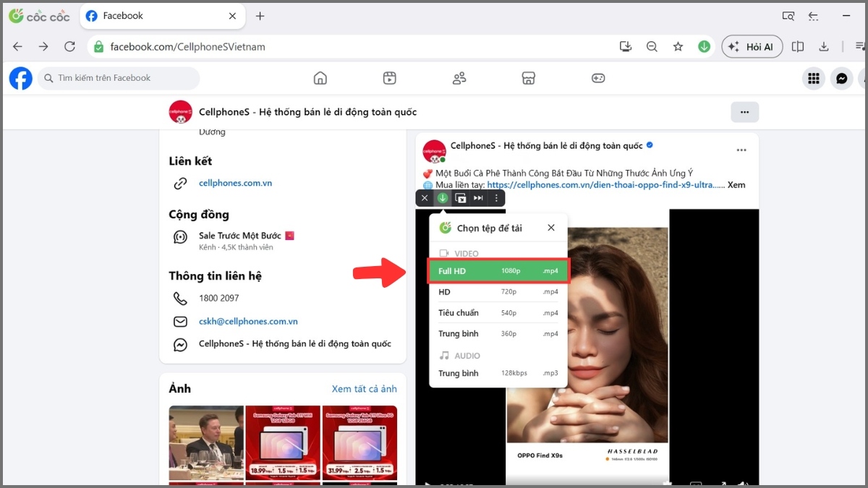Pop out video picture-in-picture icon
Viewport: 868px width, 488px height.
461,198
